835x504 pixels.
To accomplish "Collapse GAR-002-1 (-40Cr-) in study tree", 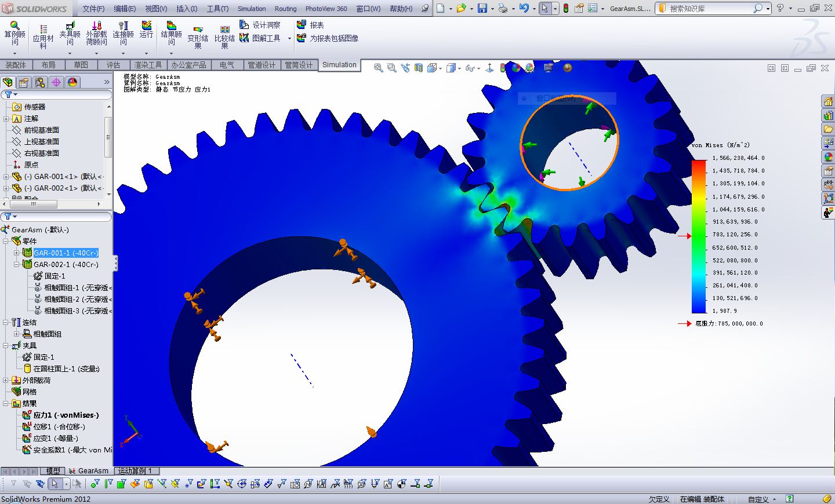I will 16,264.
